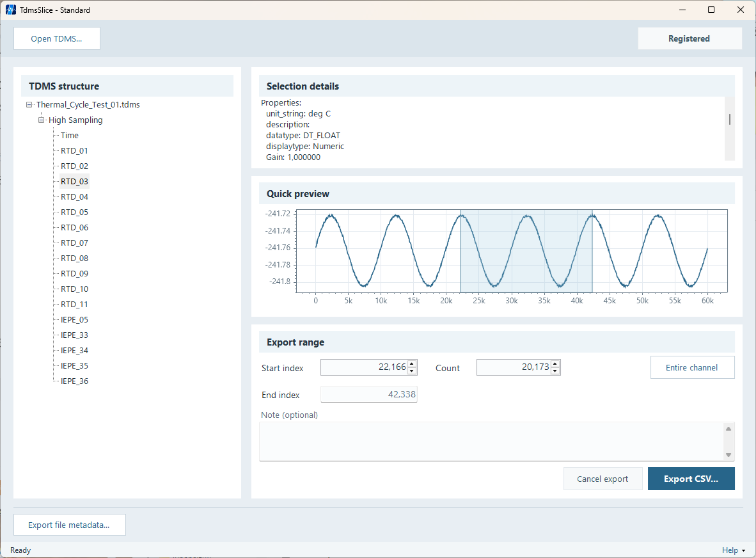
Task: Click the Registered license button
Action: point(689,38)
